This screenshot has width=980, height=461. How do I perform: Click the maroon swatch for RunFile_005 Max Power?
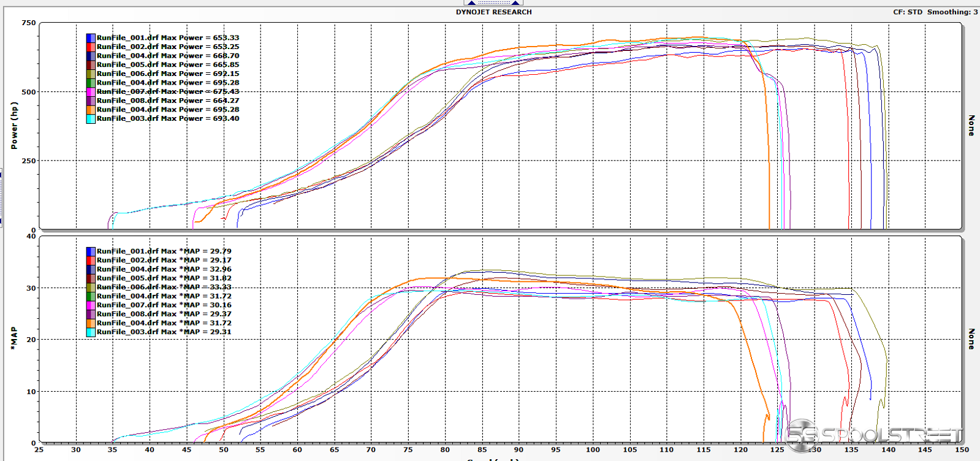(91, 65)
